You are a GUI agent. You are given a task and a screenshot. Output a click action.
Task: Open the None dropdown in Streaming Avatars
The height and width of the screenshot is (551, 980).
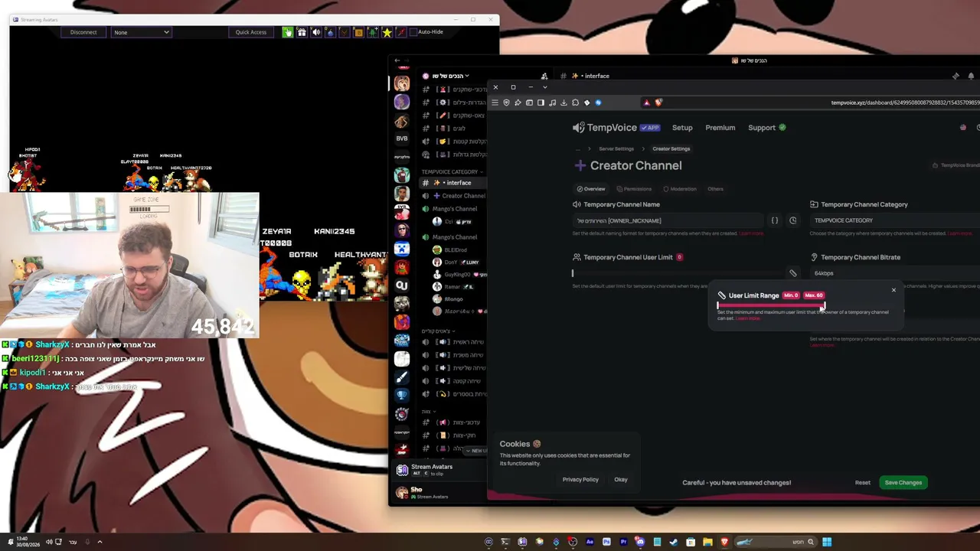[x=142, y=32]
